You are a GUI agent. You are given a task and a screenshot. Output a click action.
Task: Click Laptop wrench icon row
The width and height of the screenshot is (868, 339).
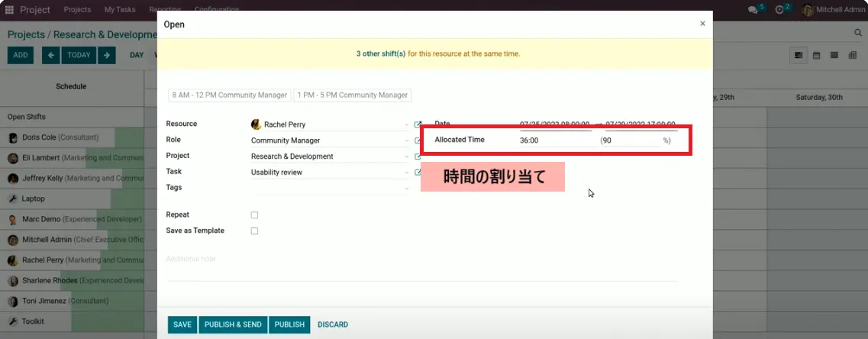[13, 199]
